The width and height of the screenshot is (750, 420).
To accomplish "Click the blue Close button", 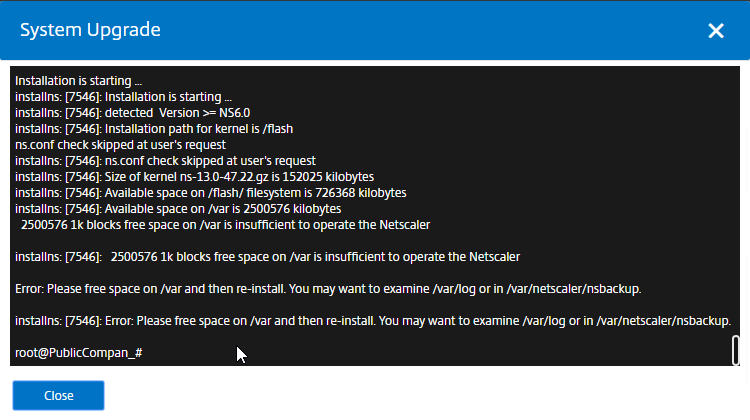I will 58,396.
